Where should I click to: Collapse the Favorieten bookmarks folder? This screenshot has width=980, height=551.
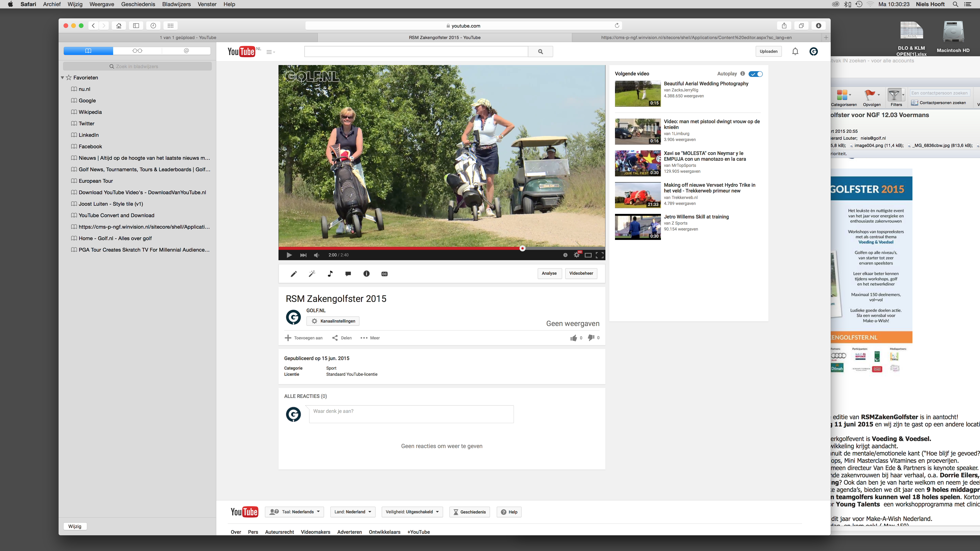62,77
